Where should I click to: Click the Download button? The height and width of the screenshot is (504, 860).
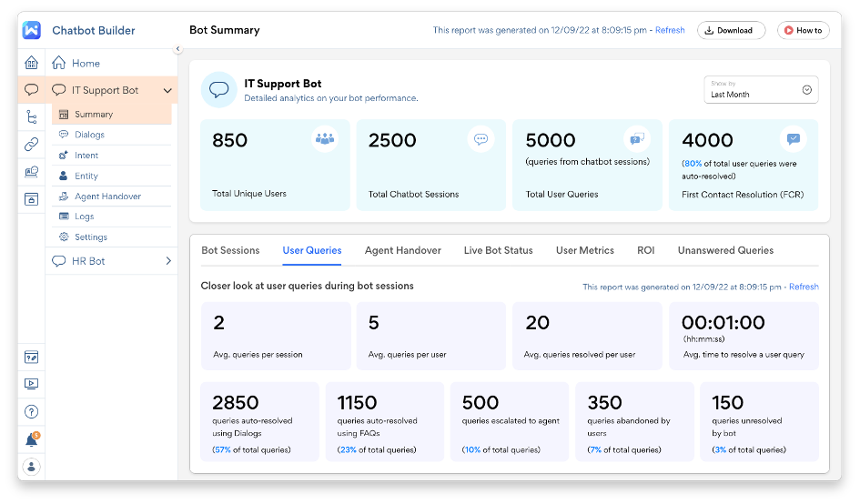click(731, 30)
